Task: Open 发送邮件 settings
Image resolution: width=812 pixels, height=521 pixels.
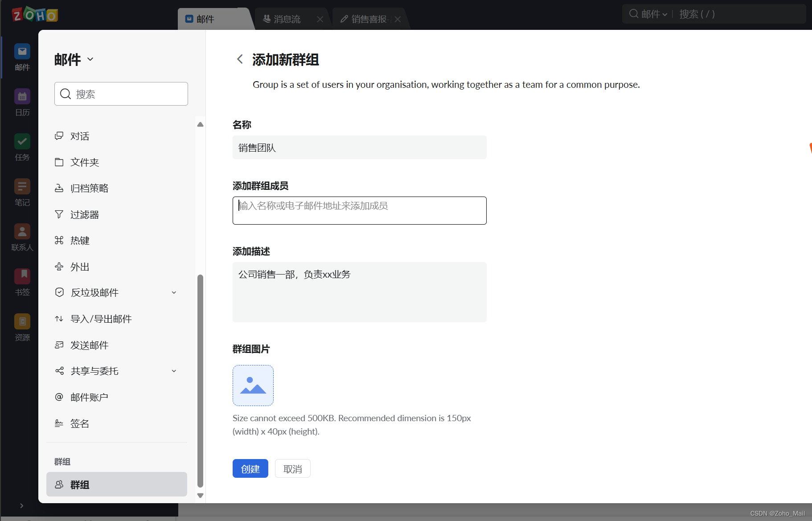Action: [117, 345]
